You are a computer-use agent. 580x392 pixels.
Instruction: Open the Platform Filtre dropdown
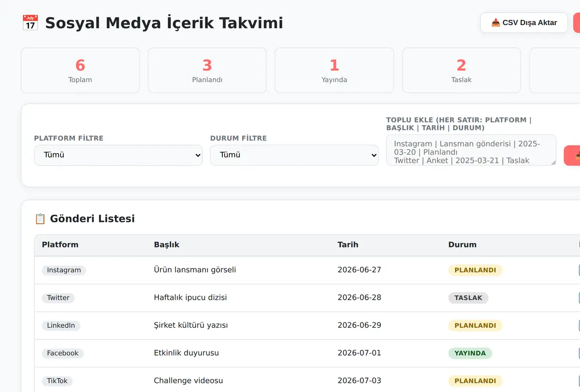pos(118,155)
